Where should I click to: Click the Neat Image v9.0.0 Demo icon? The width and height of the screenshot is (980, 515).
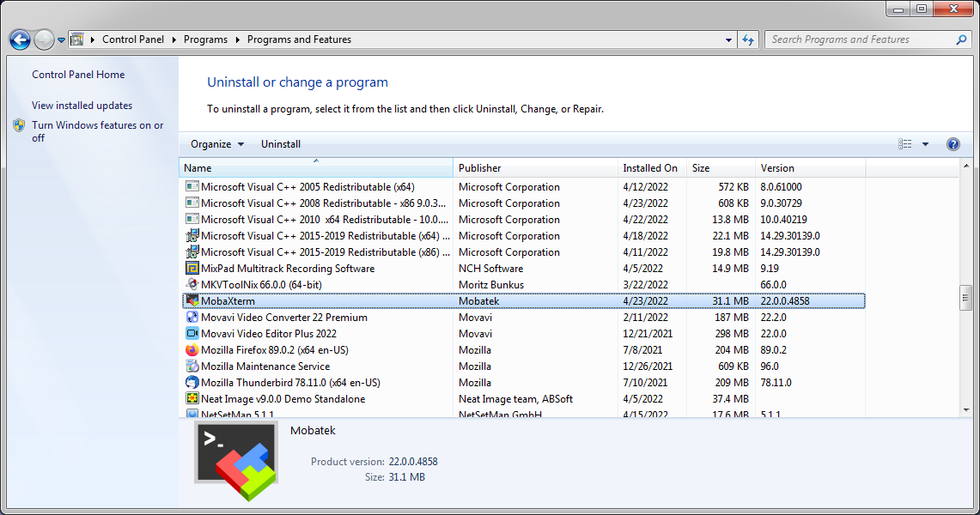click(x=192, y=398)
